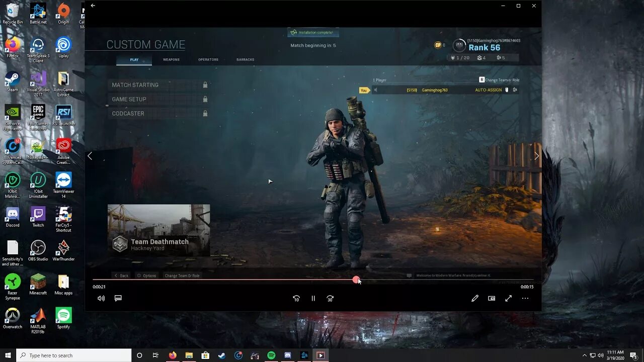Viewport: 644px width, 362px height.
Task: Select the OPERATORS tab
Action: point(208,59)
